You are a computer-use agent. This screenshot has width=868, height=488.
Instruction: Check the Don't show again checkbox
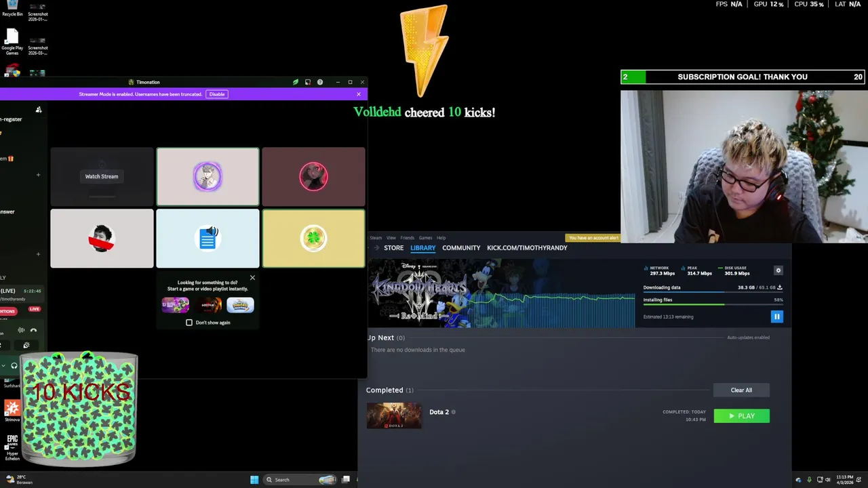pyautogui.click(x=189, y=323)
